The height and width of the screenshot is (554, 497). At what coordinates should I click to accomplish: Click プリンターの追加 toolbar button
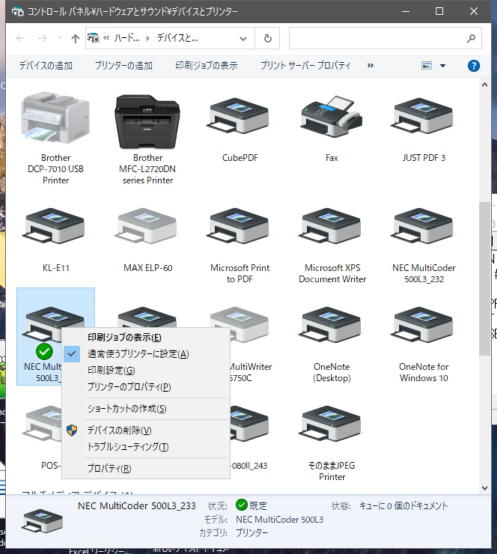pyautogui.click(x=124, y=66)
